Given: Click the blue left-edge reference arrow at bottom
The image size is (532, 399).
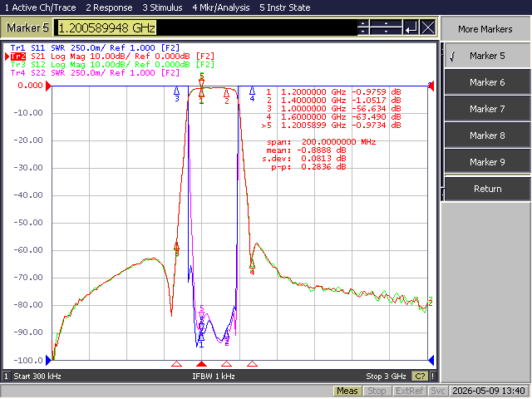Looking at the screenshot, I should coord(48,360).
